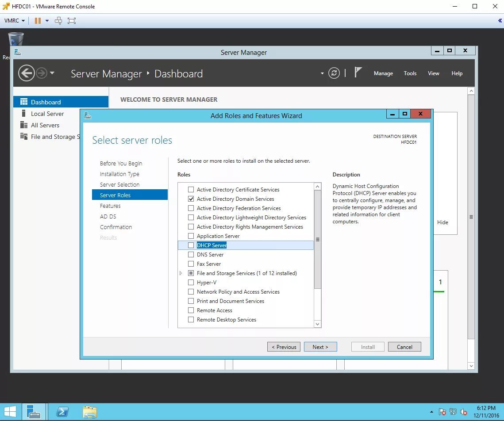504x421 pixels.
Task: Refresh the Server Manager dashboard
Action: [x=334, y=73]
